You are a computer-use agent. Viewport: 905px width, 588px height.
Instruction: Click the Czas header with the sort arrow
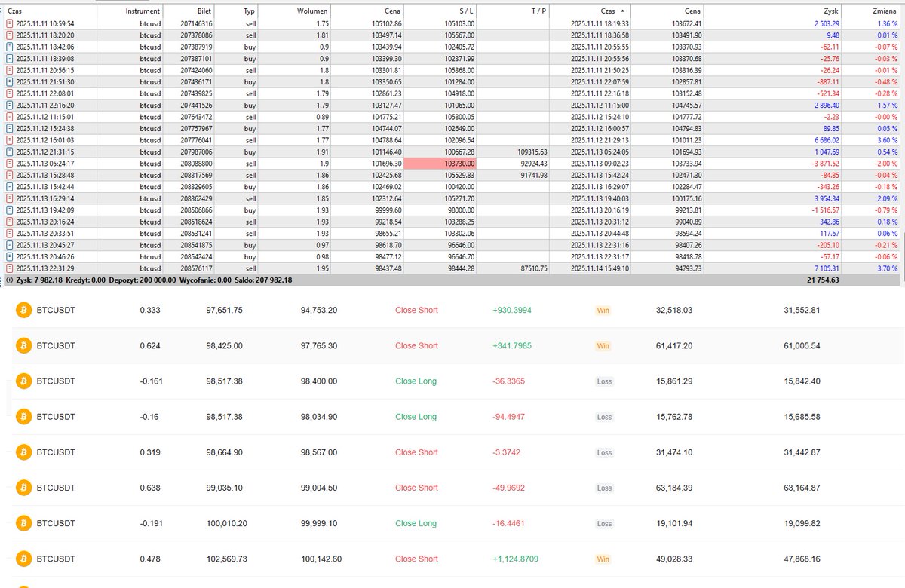point(612,11)
